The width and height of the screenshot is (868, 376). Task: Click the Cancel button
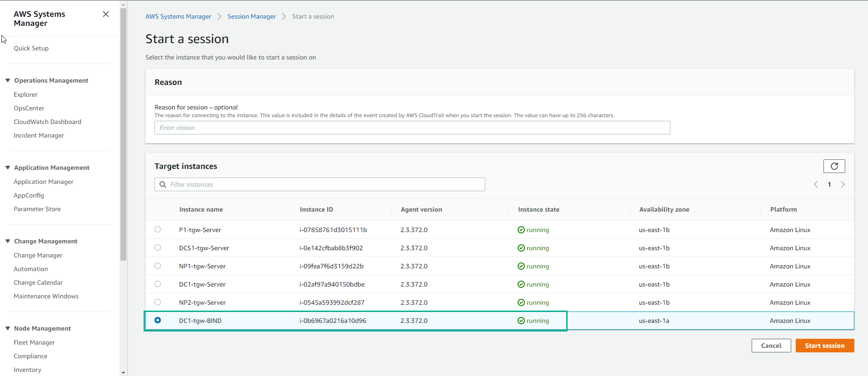tap(771, 346)
